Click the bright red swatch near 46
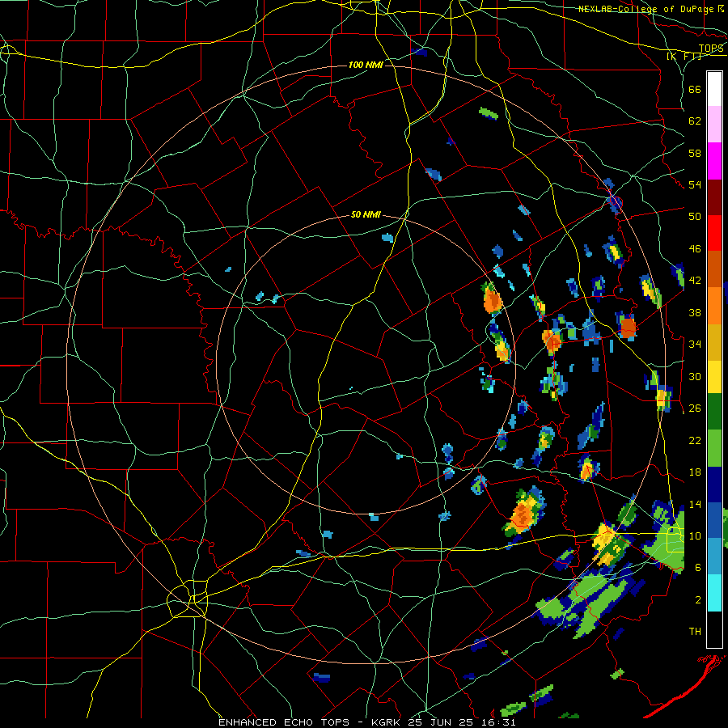Image resolution: width=728 pixels, height=728 pixels. click(x=714, y=233)
